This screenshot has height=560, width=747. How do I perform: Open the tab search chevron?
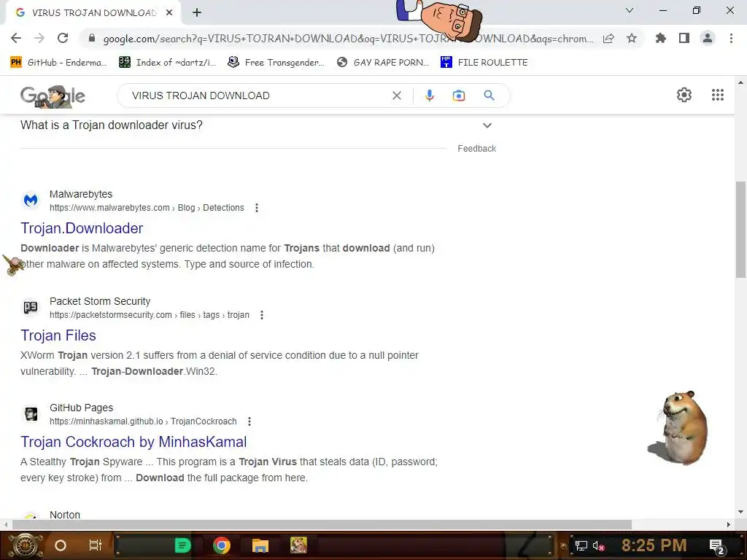coord(630,10)
